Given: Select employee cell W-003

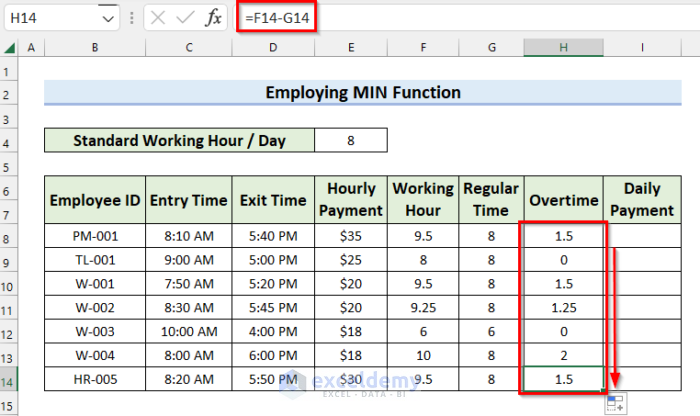Looking at the screenshot, I should pos(95,331).
